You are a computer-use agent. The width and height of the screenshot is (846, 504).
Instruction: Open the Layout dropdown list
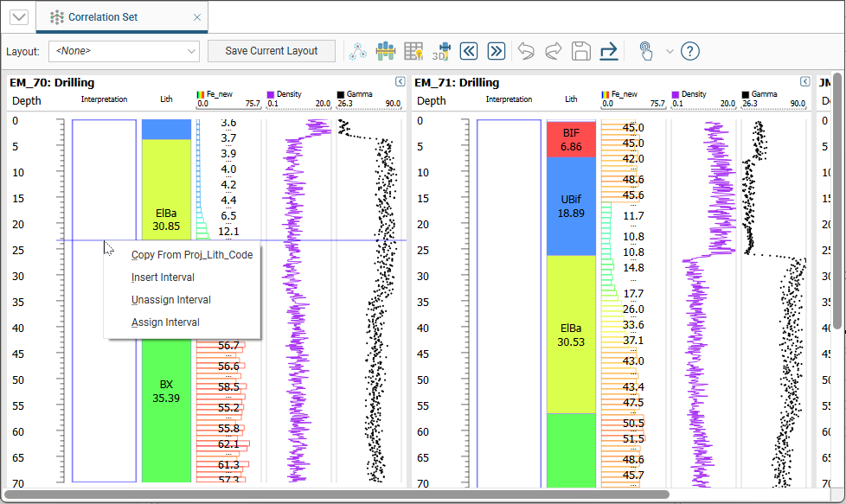click(124, 51)
